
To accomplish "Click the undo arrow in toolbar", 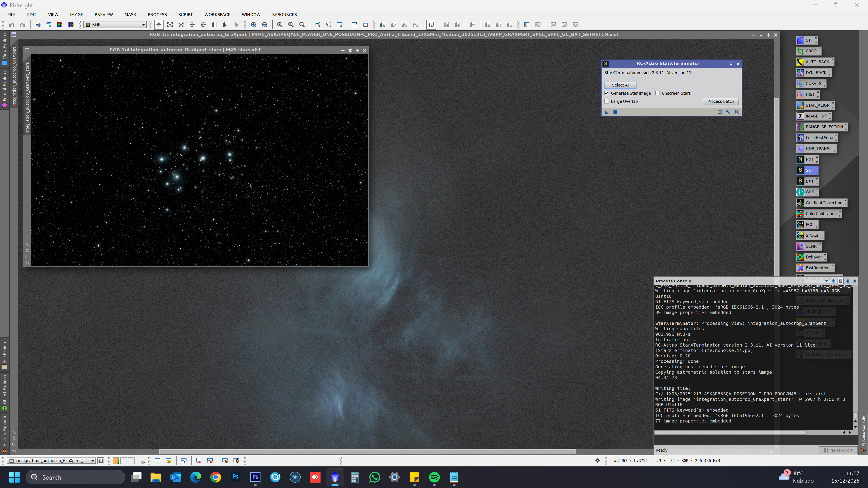I will (12, 25).
